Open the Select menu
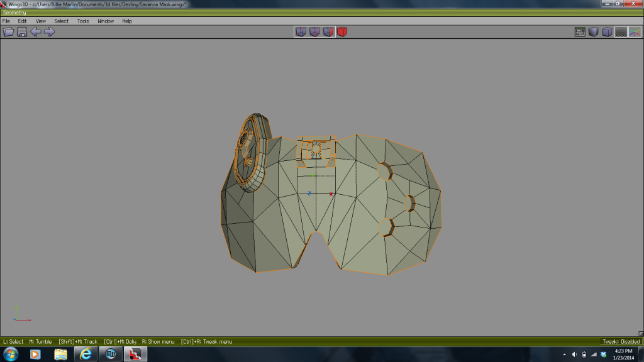This screenshot has width=644, height=362. click(x=61, y=21)
